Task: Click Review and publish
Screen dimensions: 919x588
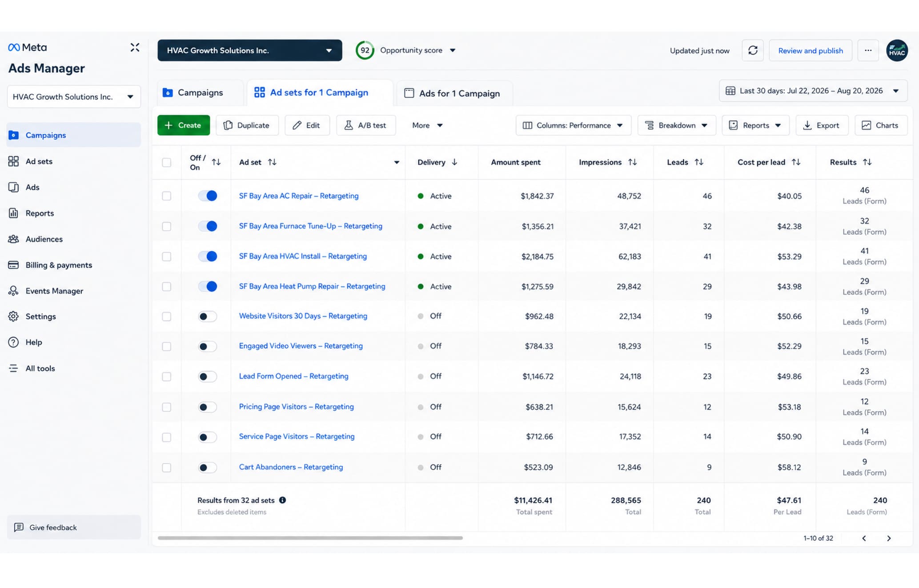Action: [810, 51]
